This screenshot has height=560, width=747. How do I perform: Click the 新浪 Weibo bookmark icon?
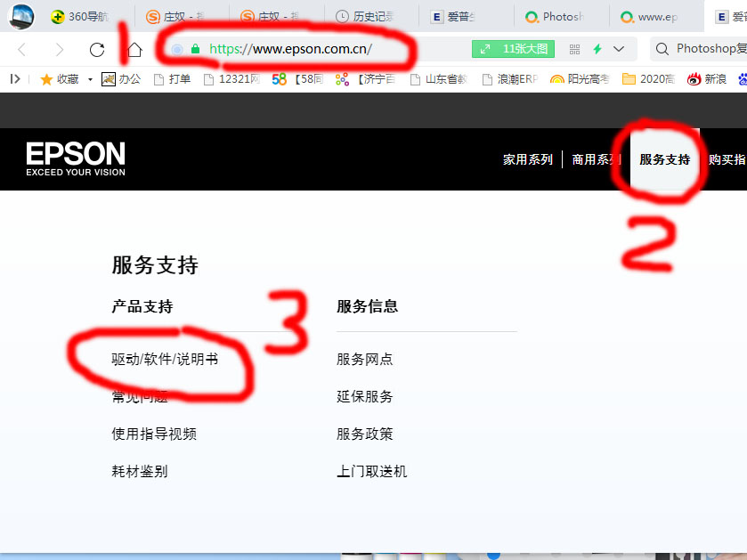click(x=694, y=78)
